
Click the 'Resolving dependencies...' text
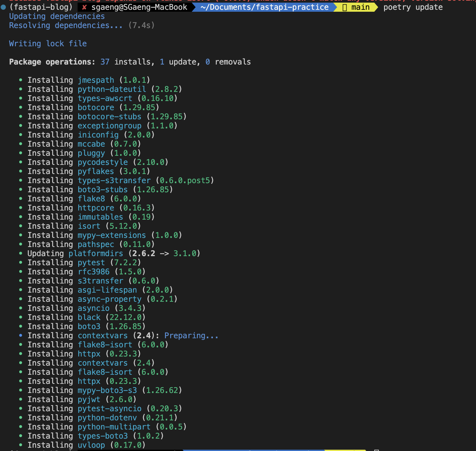click(66, 25)
